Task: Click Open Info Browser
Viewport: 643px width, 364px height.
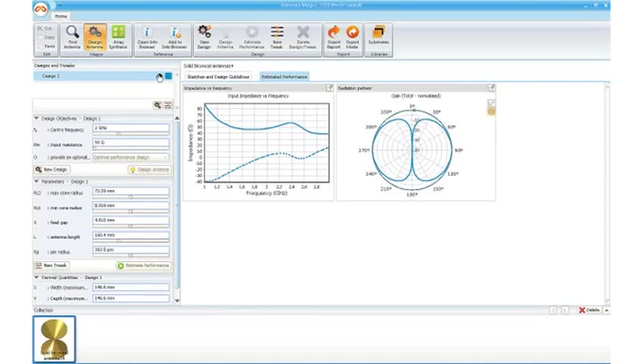Action: pyautogui.click(x=147, y=37)
